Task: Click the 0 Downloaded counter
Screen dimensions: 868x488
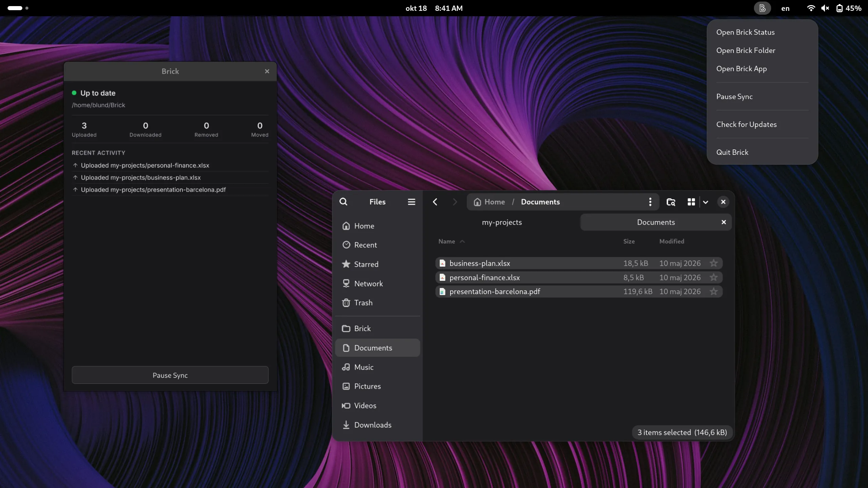Action: tap(145, 129)
